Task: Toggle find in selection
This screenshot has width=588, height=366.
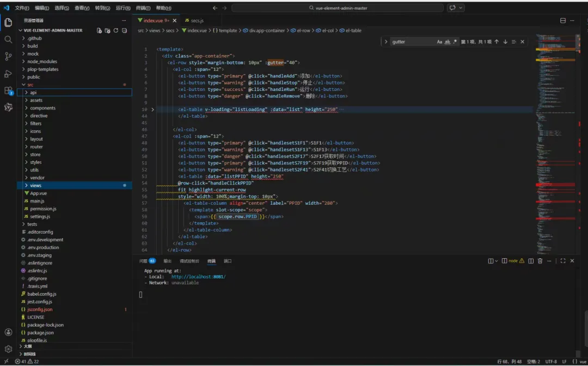Action: 514,41
